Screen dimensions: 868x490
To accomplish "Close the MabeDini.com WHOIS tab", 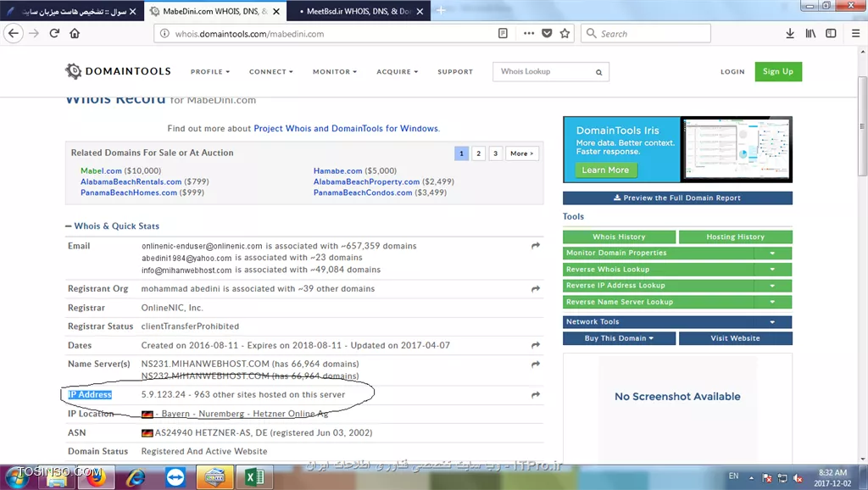I will point(276,11).
